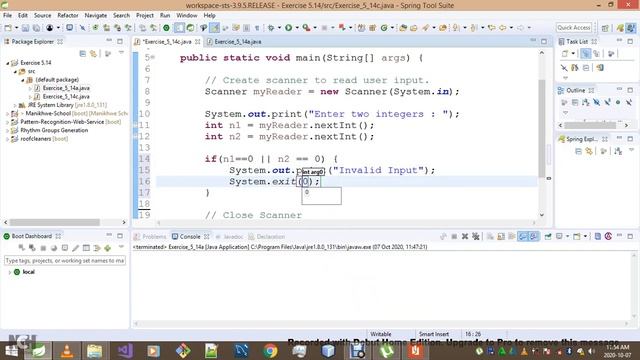Click the green Spring Boot dashboard toolbar icon
The image size is (640, 360).
coord(166,28)
